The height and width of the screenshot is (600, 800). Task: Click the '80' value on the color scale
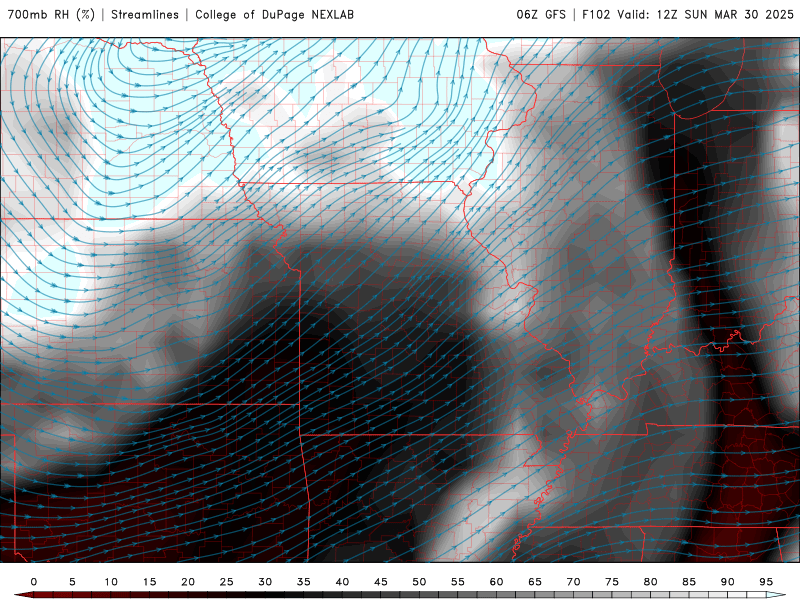tap(651, 582)
